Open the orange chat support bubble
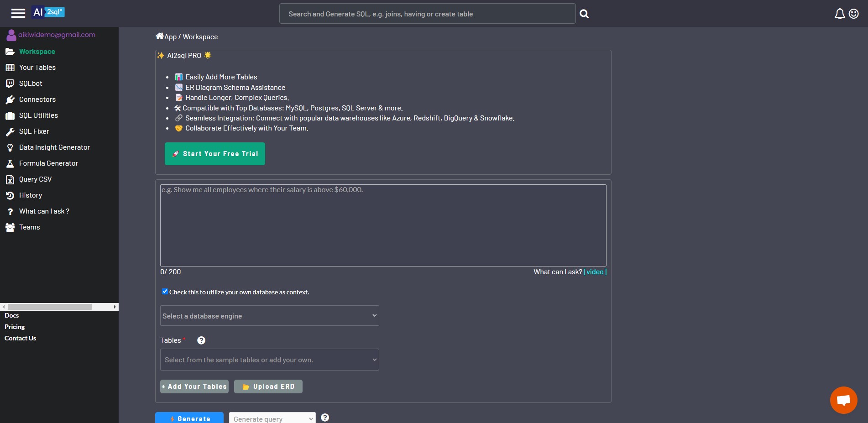 point(843,400)
